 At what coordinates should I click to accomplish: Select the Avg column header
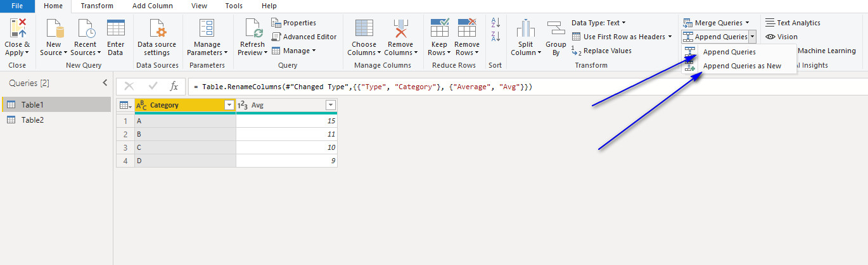point(286,106)
